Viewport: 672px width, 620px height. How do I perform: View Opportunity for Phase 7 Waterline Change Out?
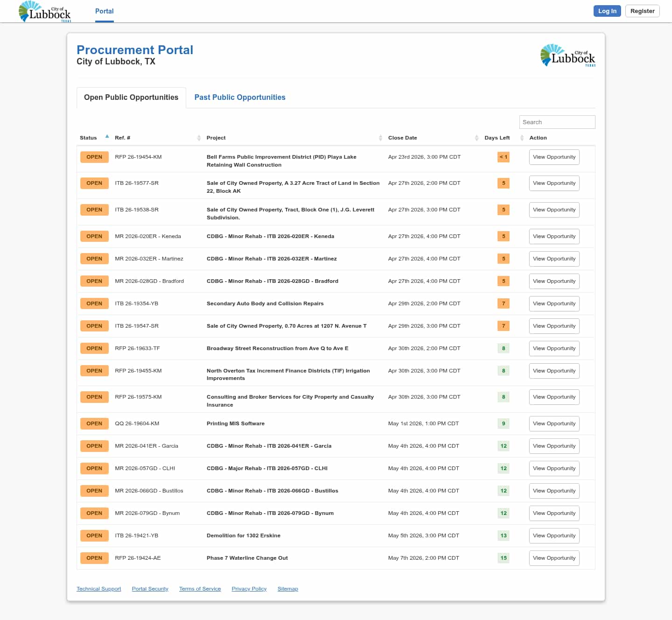click(x=554, y=558)
